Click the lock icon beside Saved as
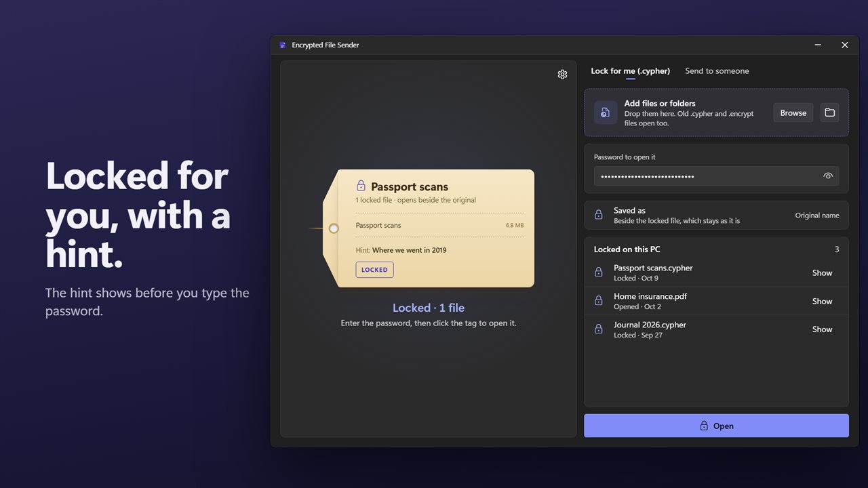The height and width of the screenshot is (488, 868). [x=599, y=215]
